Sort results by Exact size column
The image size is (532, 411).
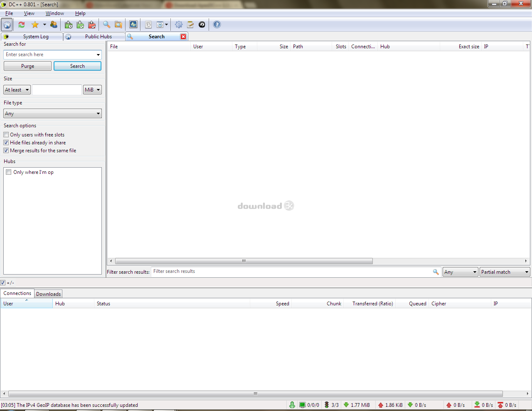coord(461,47)
